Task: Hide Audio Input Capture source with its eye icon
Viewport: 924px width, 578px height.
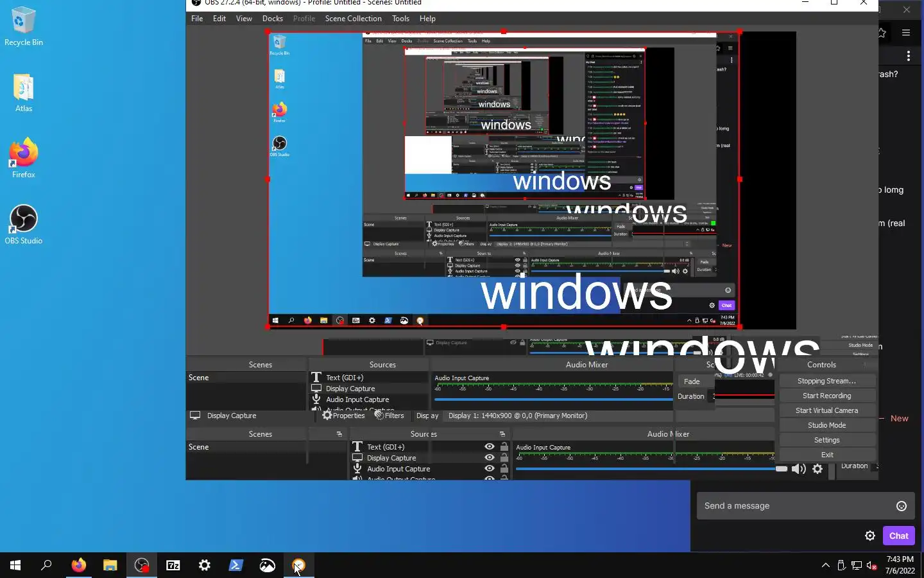Action: click(490, 469)
